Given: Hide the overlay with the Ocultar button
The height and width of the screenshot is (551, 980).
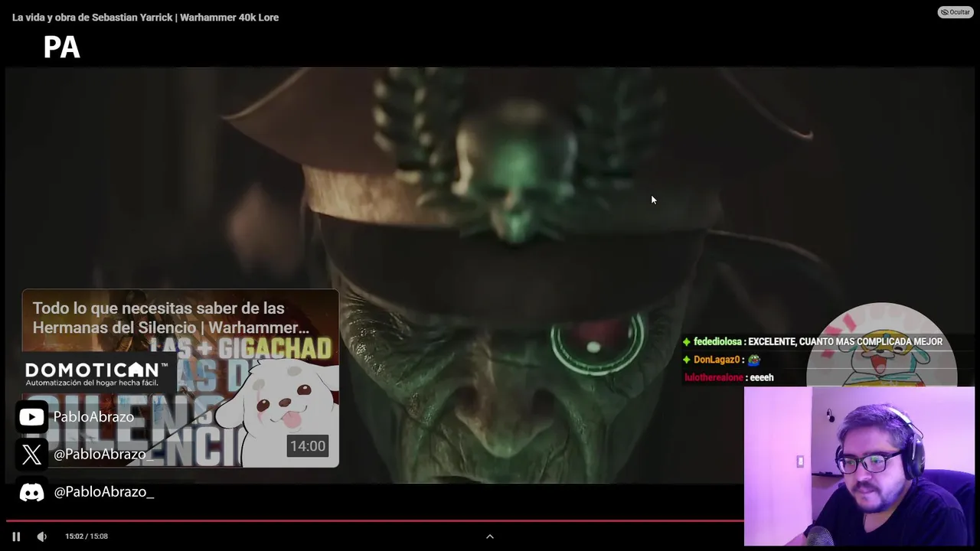Looking at the screenshot, I should tap(955, 12).
